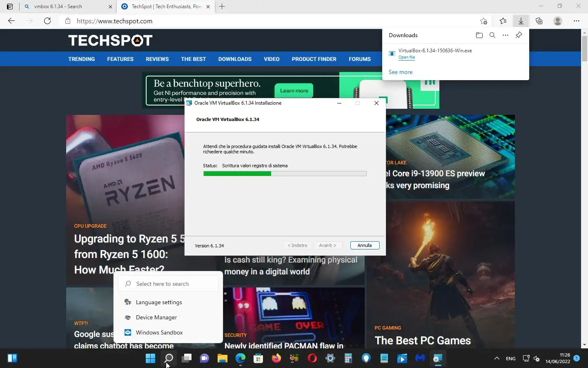
Task: Click the browser address bar URL
Action: pos(115,21)
